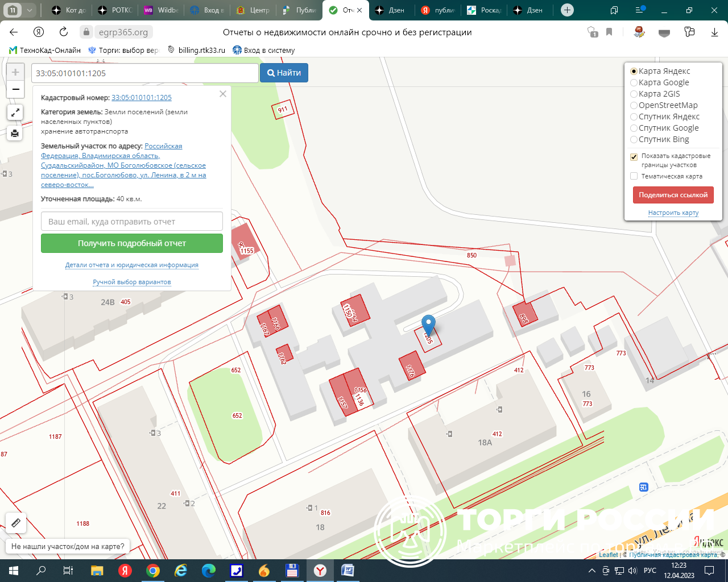Open ТехноКад-Онлайн bookmark
728x582 pixels.
click(x=45, y=50)
